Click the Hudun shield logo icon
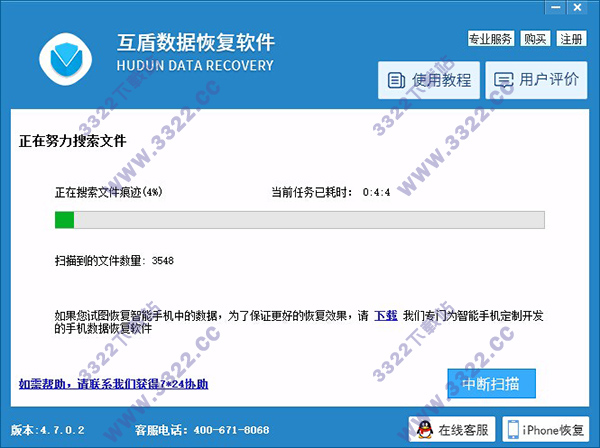The image size is (600, 448). tap(65, 59)
